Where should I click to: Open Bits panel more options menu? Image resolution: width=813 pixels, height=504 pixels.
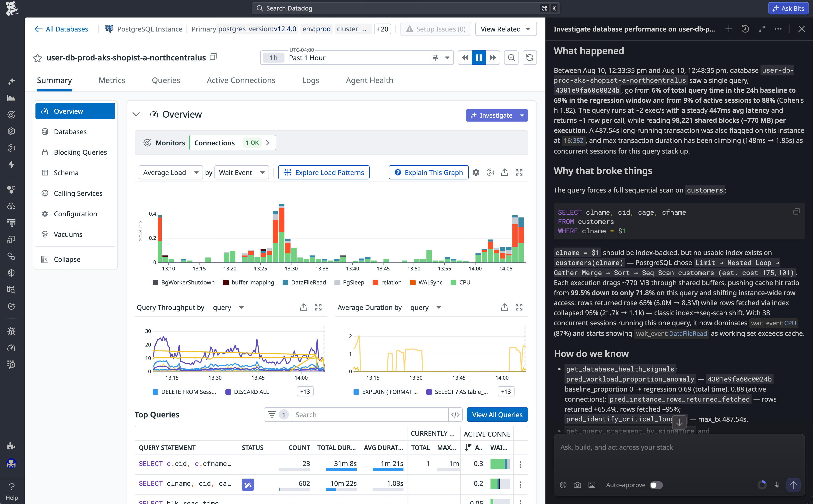tap(778, 29)
